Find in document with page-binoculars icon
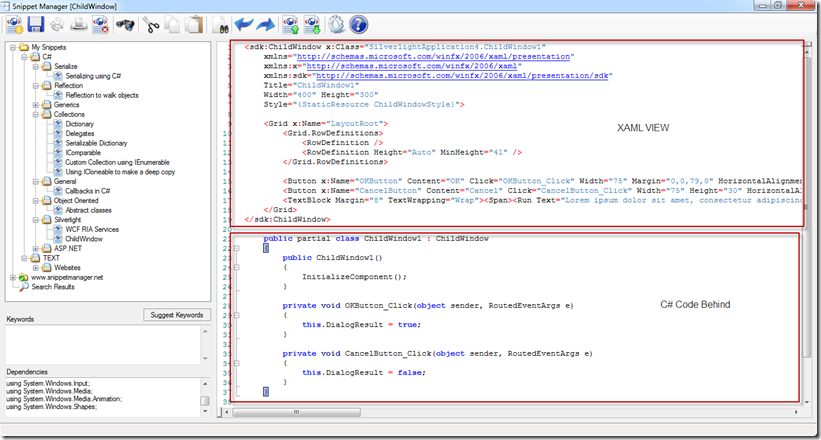This screenshot has width=821, height=440. coord(219,25)
